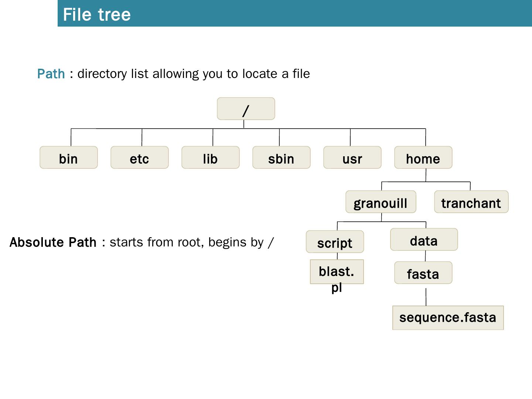Click the blue Path keyword
Screen dimensions: 532x399
[51, 74]
